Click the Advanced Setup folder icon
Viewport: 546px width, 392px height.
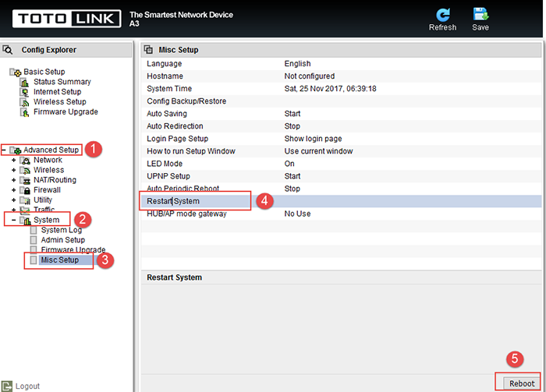tap(16, 150)
